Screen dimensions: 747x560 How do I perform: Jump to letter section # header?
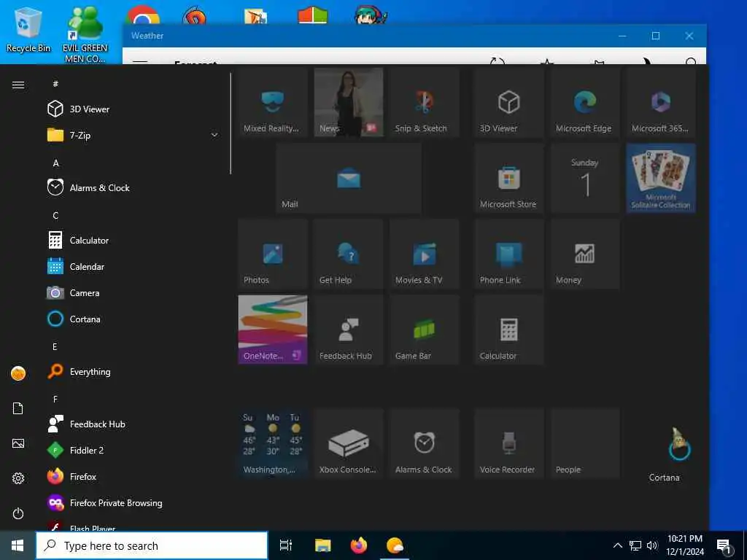pyautogui.click(x=55, y=84)
